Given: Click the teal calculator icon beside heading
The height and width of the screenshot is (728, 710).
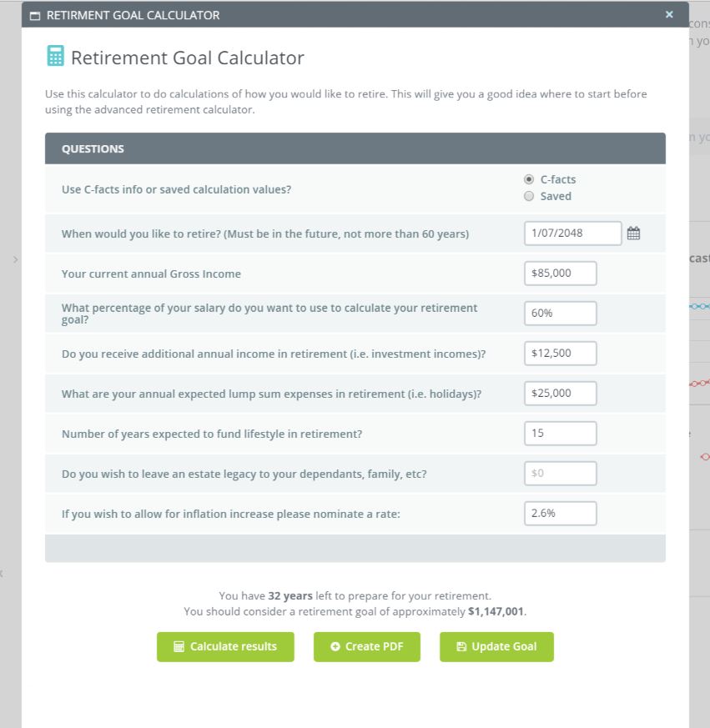Looking at the screenshot, I should tap(55, 57).
